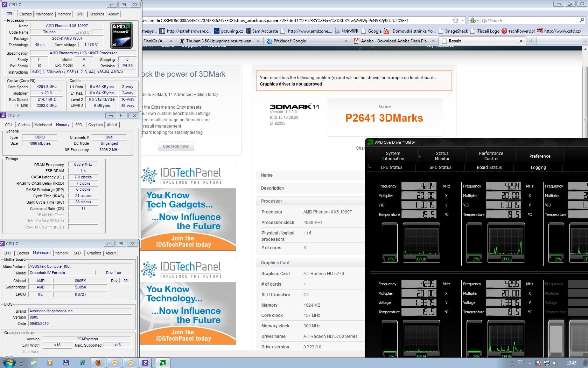Click the Core Speed value 4294.5 MHz

(x=47, y=87)
